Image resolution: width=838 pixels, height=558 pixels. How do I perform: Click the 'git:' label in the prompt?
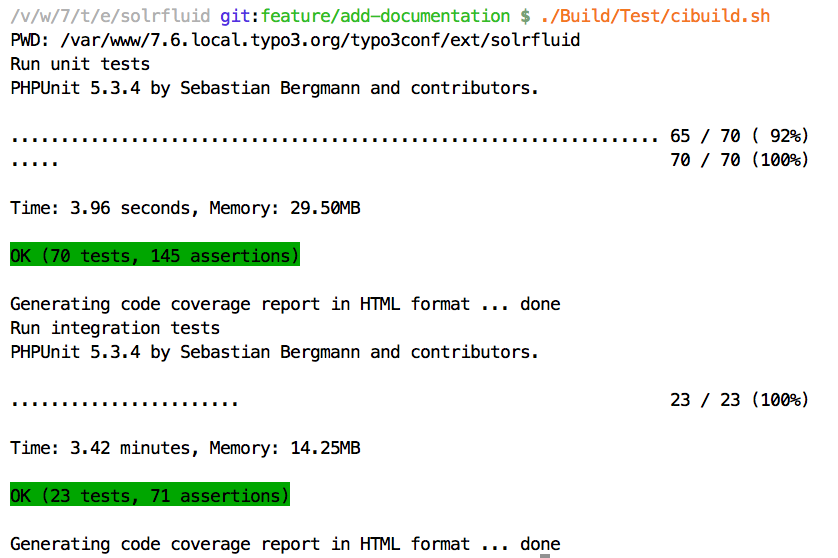coord(240,16)
